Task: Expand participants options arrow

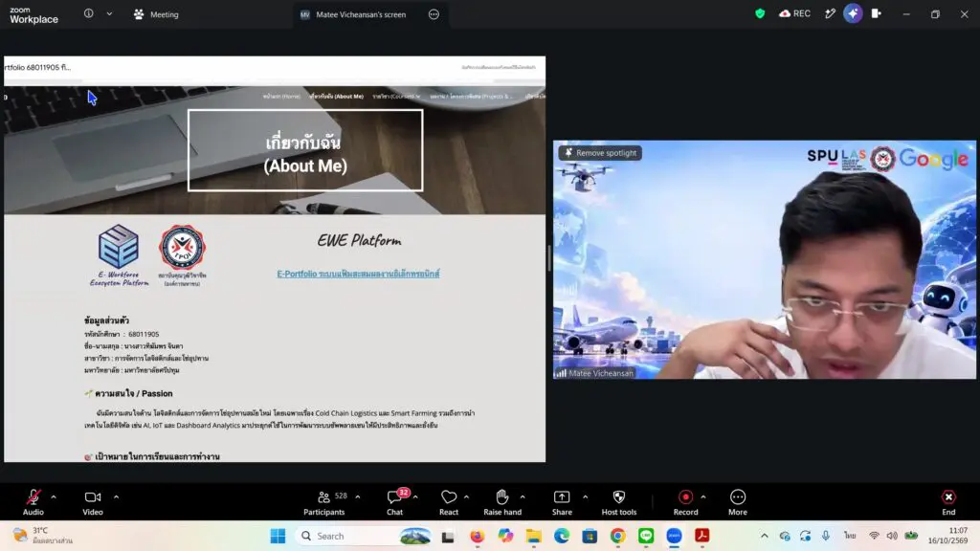Action: [358, 497]
